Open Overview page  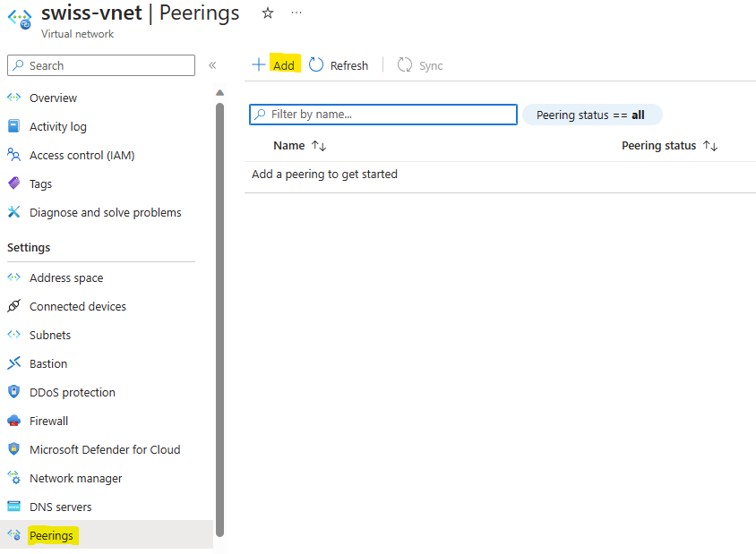click(53, 98)
